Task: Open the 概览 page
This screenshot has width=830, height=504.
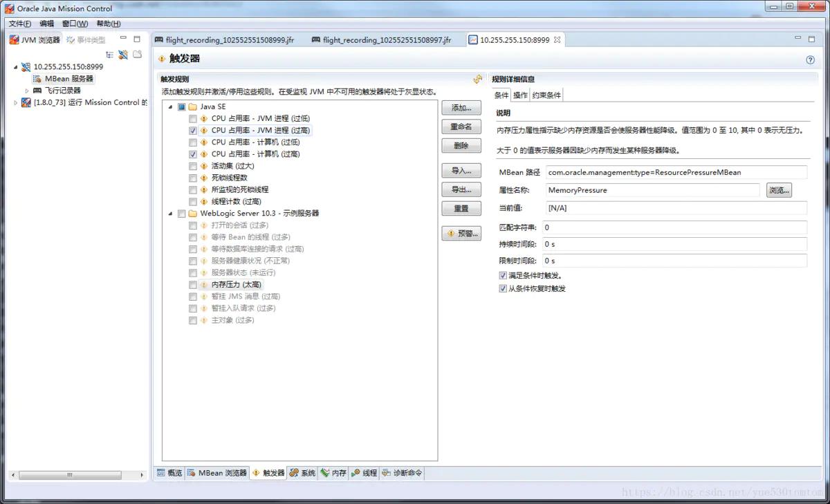Action: tap(169, 473)
